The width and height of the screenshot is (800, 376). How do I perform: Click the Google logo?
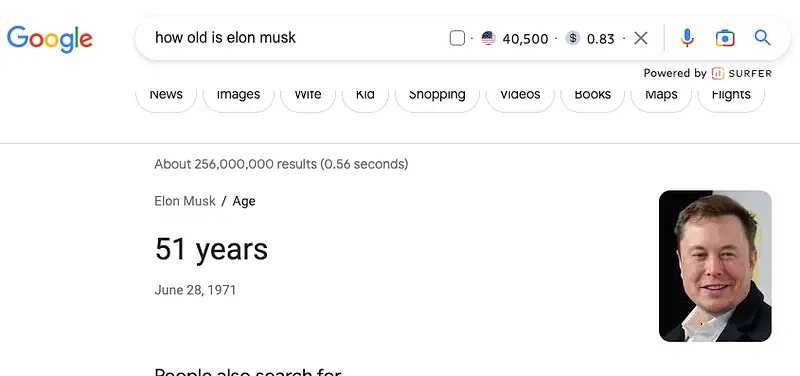coord(49,39)
